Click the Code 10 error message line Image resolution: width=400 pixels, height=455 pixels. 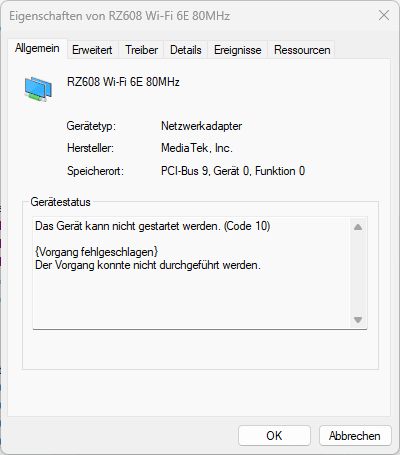tap(153, 226)
